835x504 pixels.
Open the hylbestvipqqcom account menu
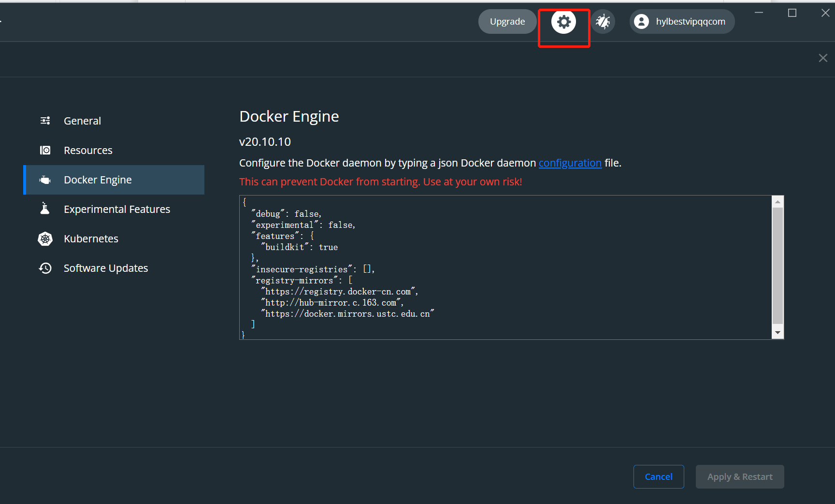coord(682,22)
